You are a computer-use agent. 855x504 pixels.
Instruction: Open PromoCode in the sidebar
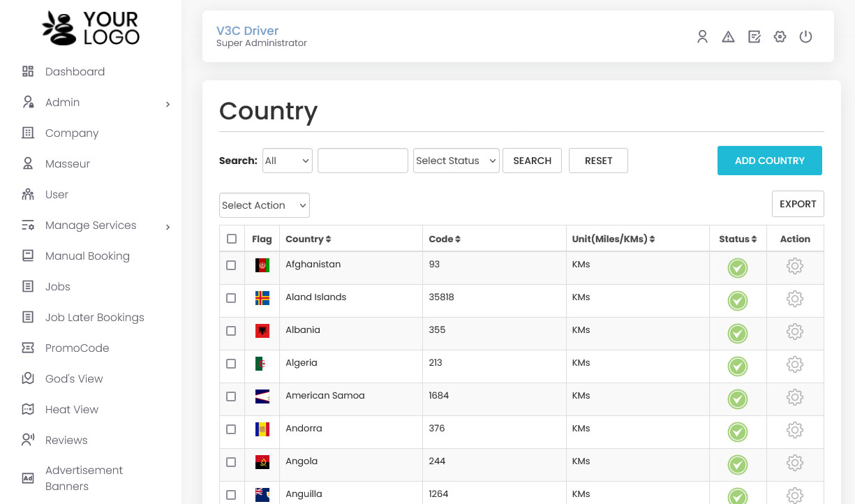pos(77,348)
